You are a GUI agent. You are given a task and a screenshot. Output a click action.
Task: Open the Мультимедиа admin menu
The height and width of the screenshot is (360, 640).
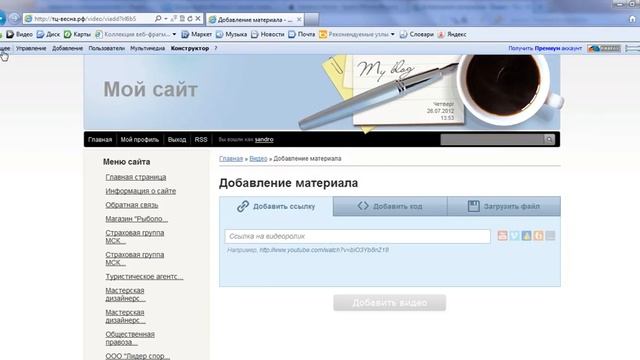tap(147, 48)
